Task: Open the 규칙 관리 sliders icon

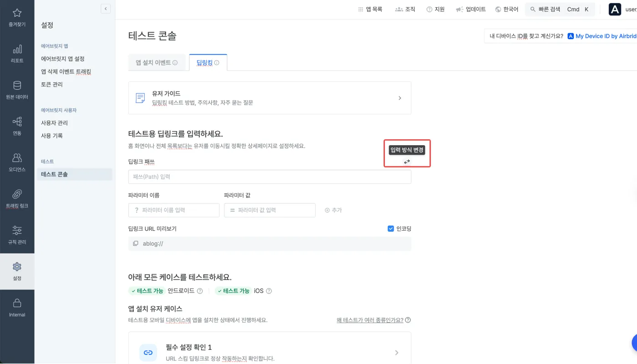Action: [x=17, y=230]
